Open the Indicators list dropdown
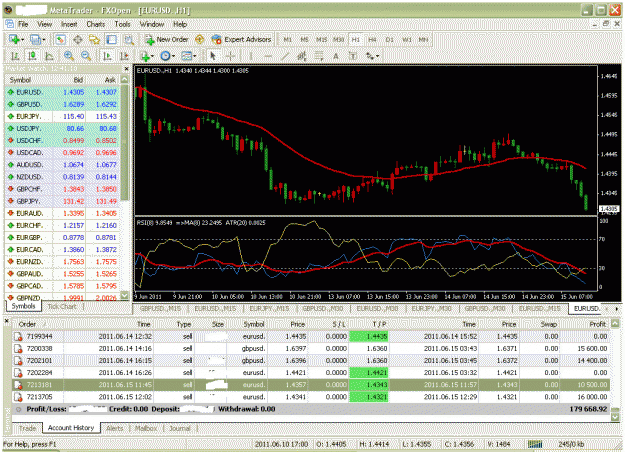Image resolution: width=625 pixels, height=452 pixels. (x=147, y=56)
